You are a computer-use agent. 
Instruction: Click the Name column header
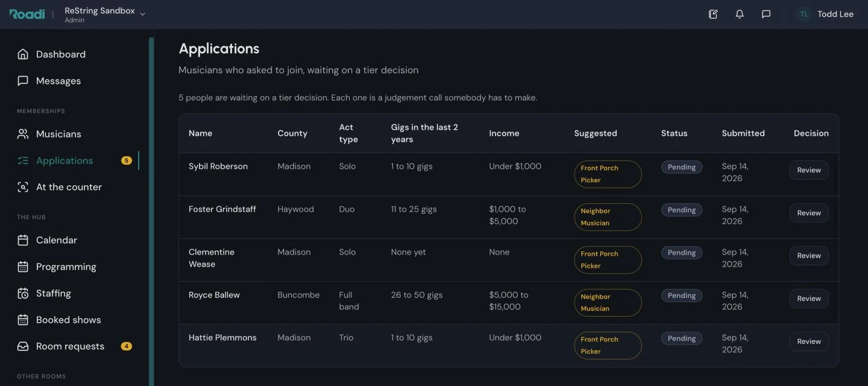pos(200,133)
